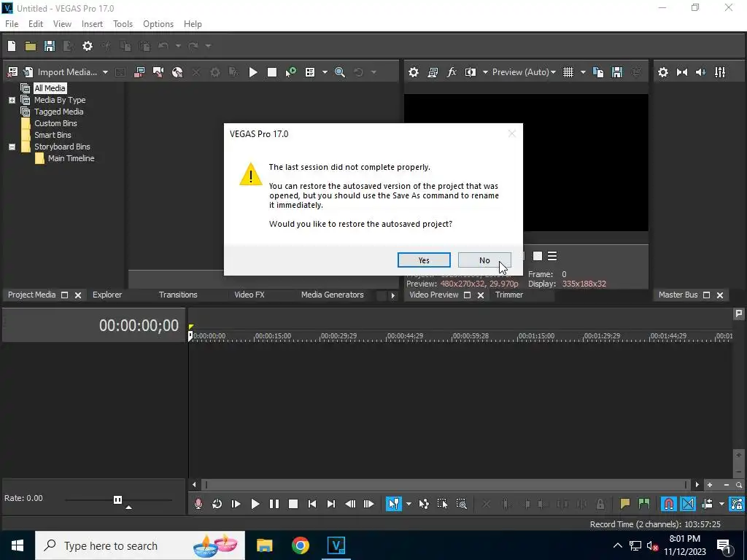The image size is (747, 560).
Task: Open the Tools menu
Action: tap(123, 24)
